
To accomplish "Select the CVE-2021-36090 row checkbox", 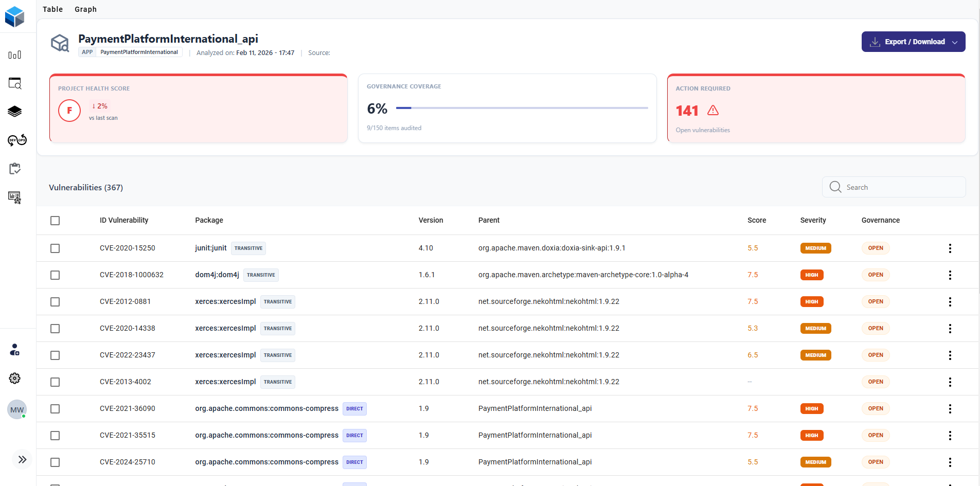I will tap(55, 409).
